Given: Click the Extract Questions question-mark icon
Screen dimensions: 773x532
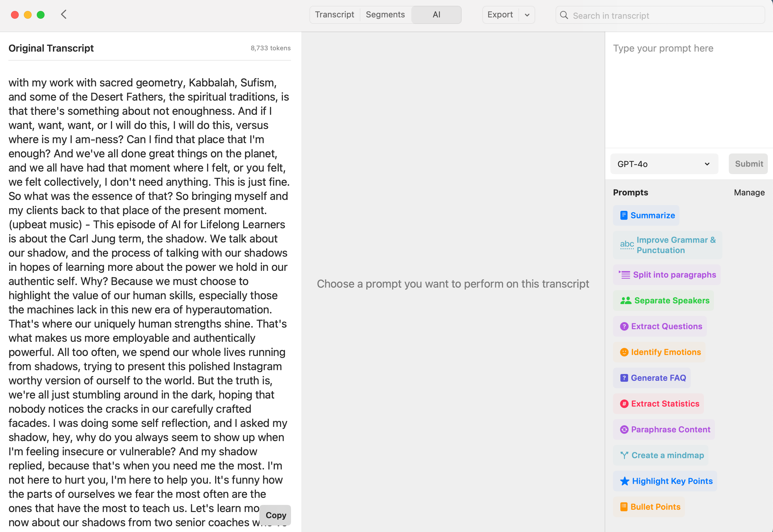Looking at the screenshot, I should tap(624, 326).
